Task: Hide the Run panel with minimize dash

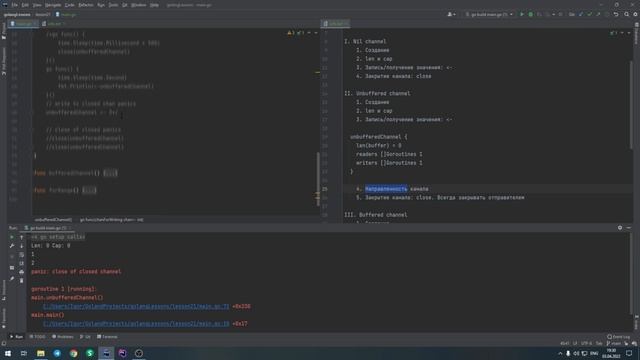Action: click(629, 228)
